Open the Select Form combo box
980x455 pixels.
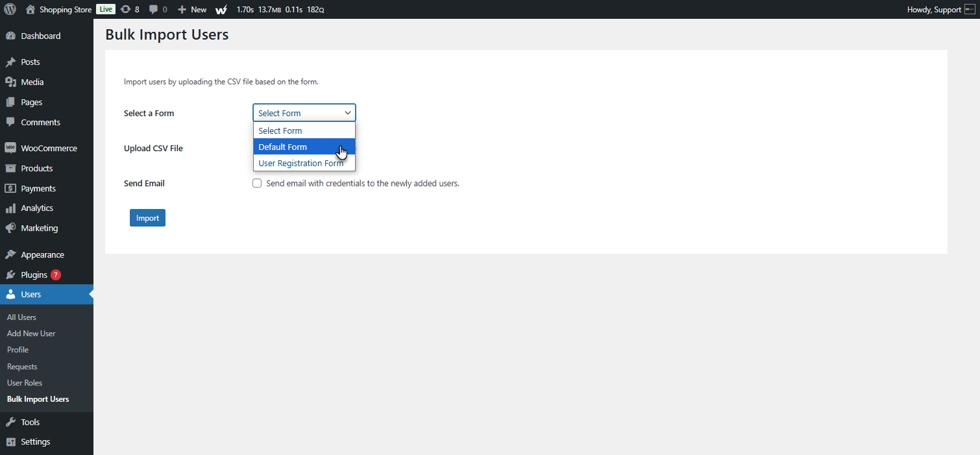tap(304, 112)
